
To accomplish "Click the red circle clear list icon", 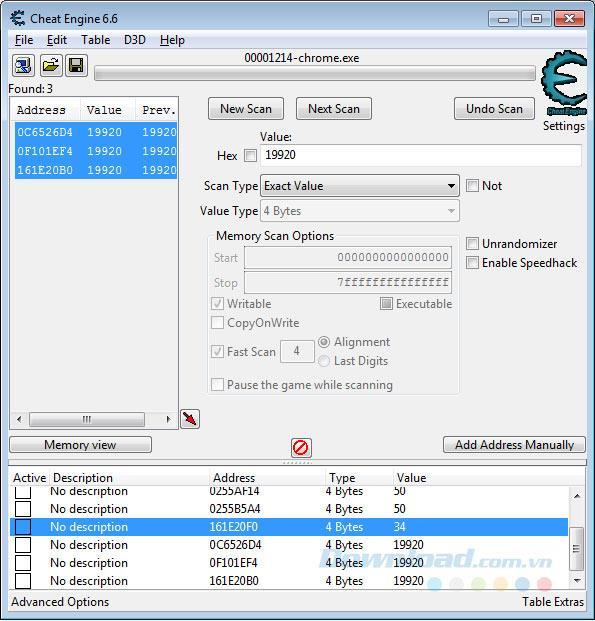I will pos(301,448).
